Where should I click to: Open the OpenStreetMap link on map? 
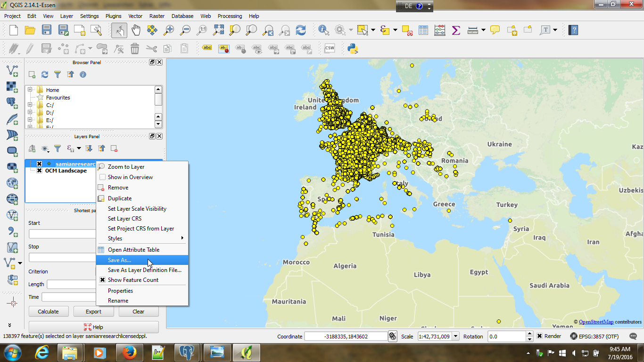(x=596, y=322)
